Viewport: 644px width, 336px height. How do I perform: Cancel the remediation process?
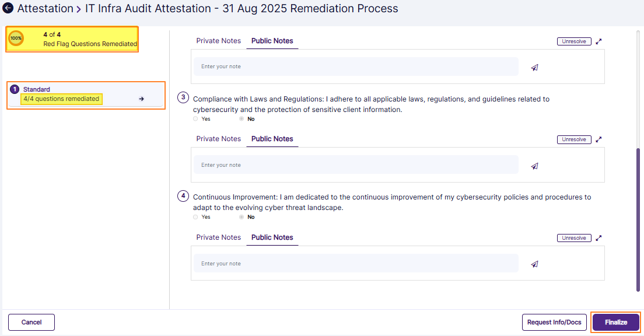(31, 322)
